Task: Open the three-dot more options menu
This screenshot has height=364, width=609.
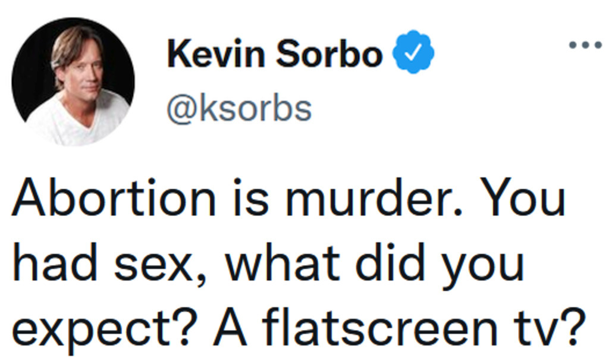Action: (586, 45)
